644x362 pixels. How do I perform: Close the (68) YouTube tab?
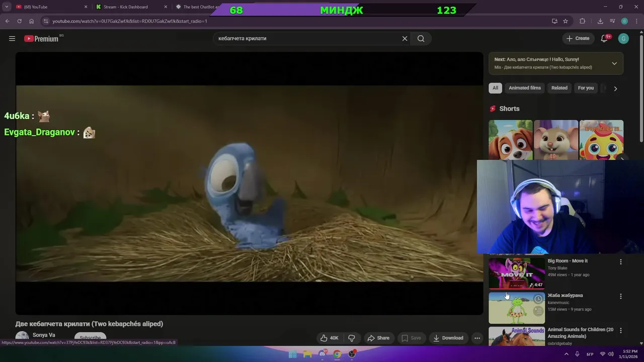tap(86, 7)
